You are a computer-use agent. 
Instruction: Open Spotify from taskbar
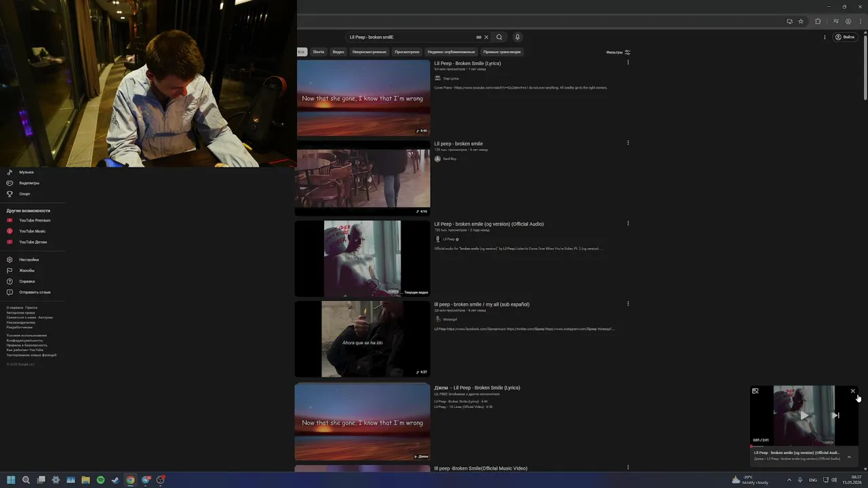[x=100, y=480]
